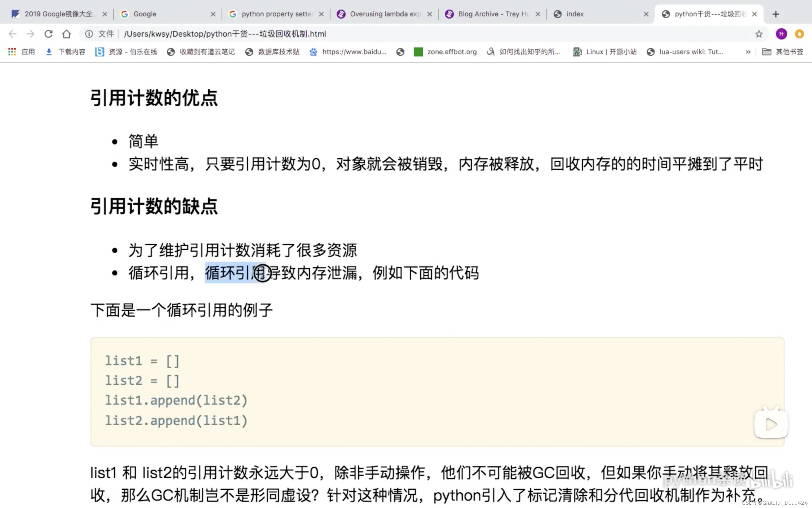Open the 下载内容 bookmark
Screen dimensions: 812x508
coord(65,52)
